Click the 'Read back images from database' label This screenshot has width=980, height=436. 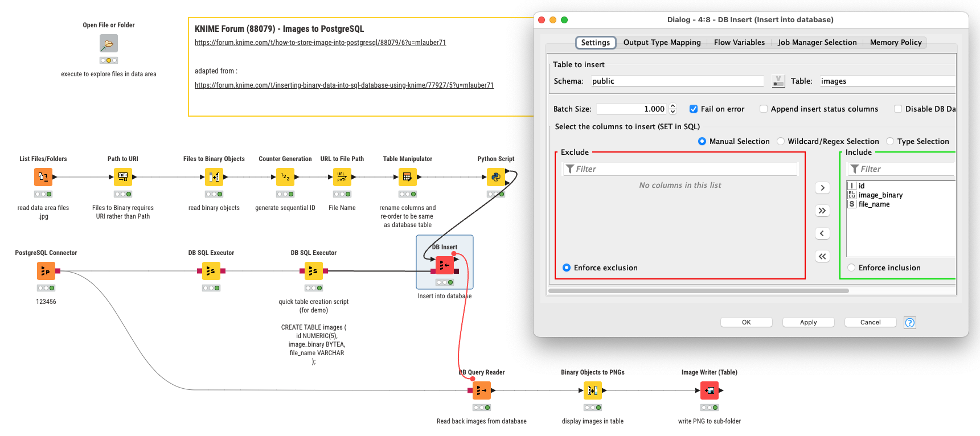[482, 421]
